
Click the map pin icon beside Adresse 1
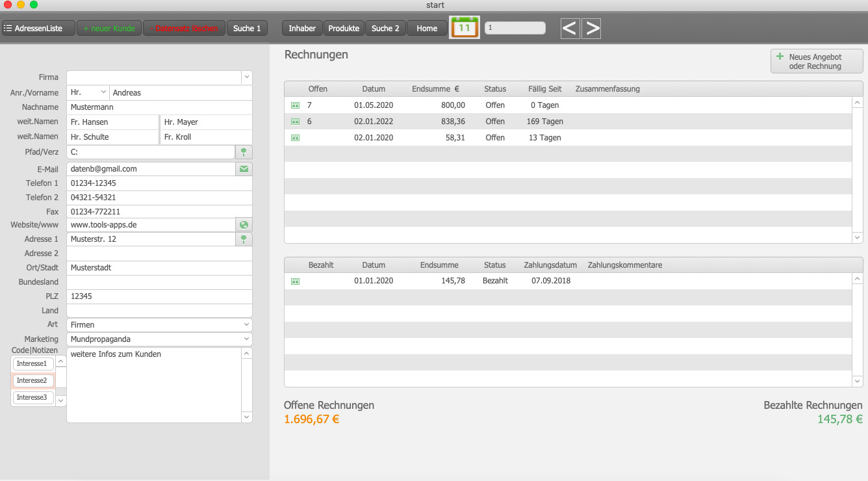[x=244, y=239]
